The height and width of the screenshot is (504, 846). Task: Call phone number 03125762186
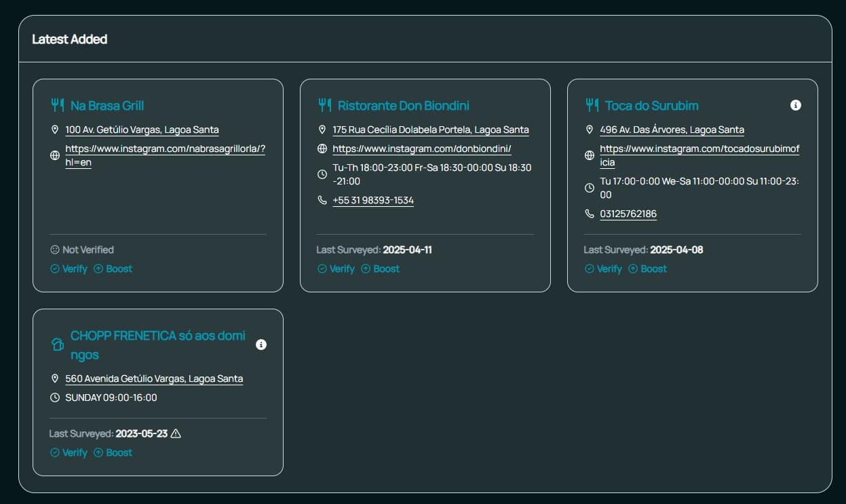coord(628,214)
